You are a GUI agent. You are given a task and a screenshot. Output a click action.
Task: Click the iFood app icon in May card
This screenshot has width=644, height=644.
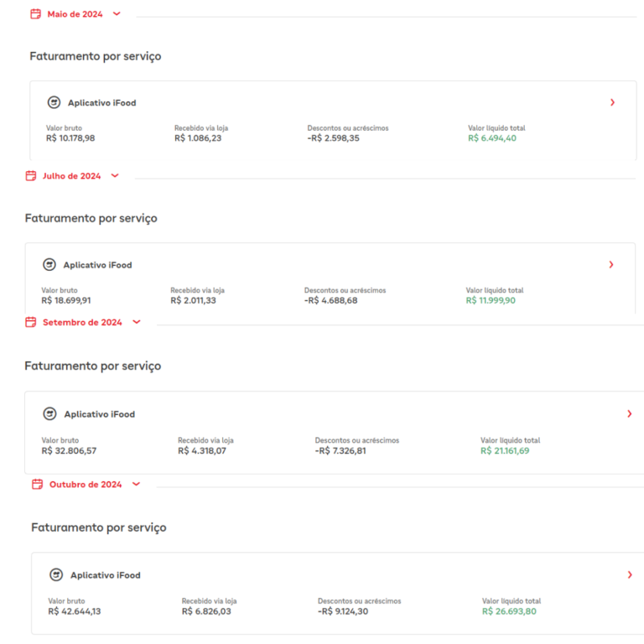tap(54, 102)
